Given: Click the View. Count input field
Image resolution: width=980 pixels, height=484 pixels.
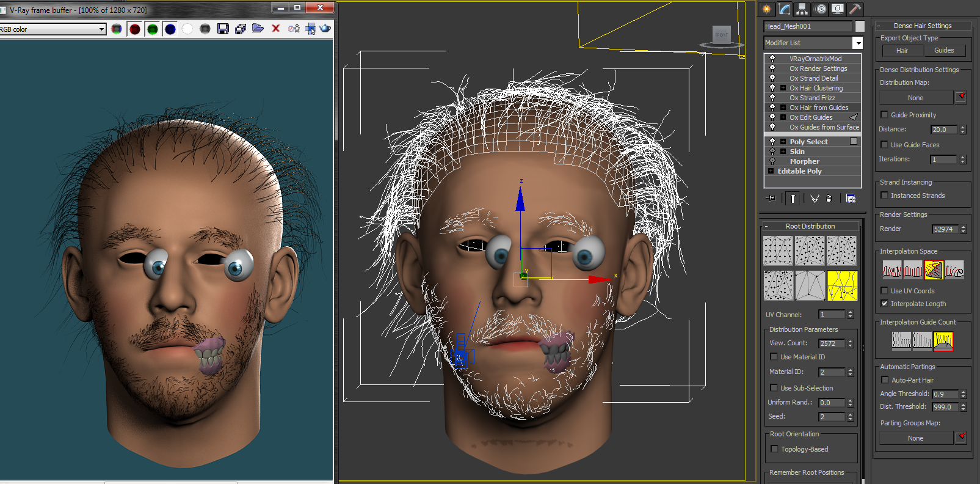Looking at the screenshot, I should coord(831,343).
